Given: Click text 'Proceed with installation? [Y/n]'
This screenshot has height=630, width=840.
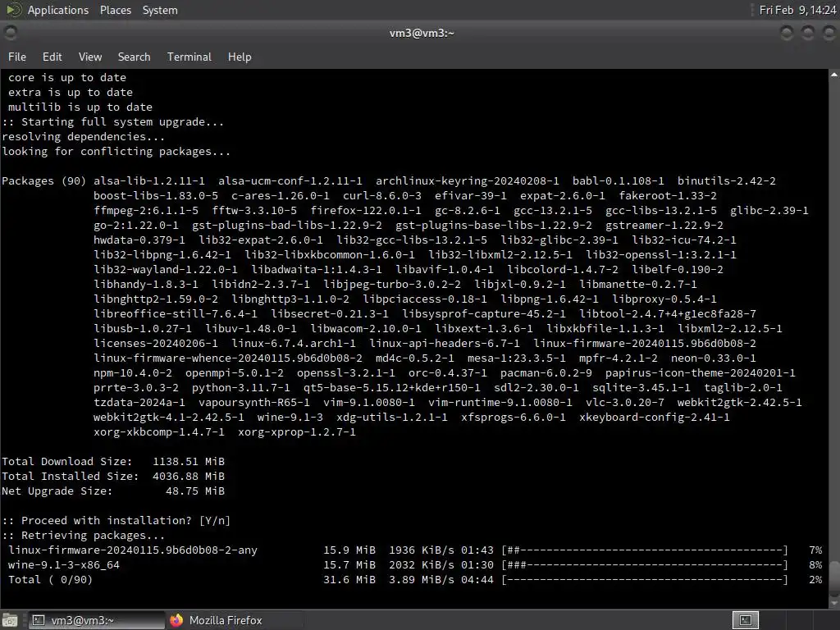Looking at the screenshot, I should [126, 521].
